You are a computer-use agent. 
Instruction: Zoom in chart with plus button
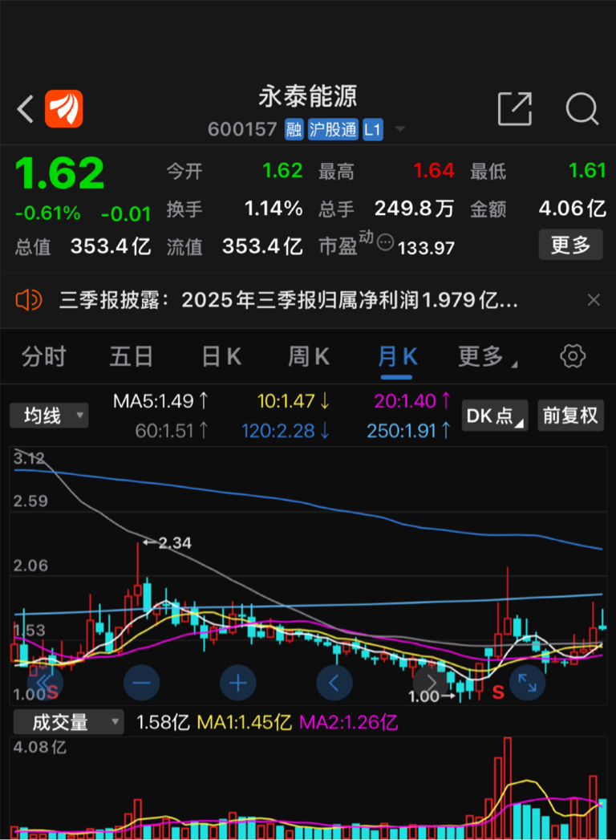(238, 683)
